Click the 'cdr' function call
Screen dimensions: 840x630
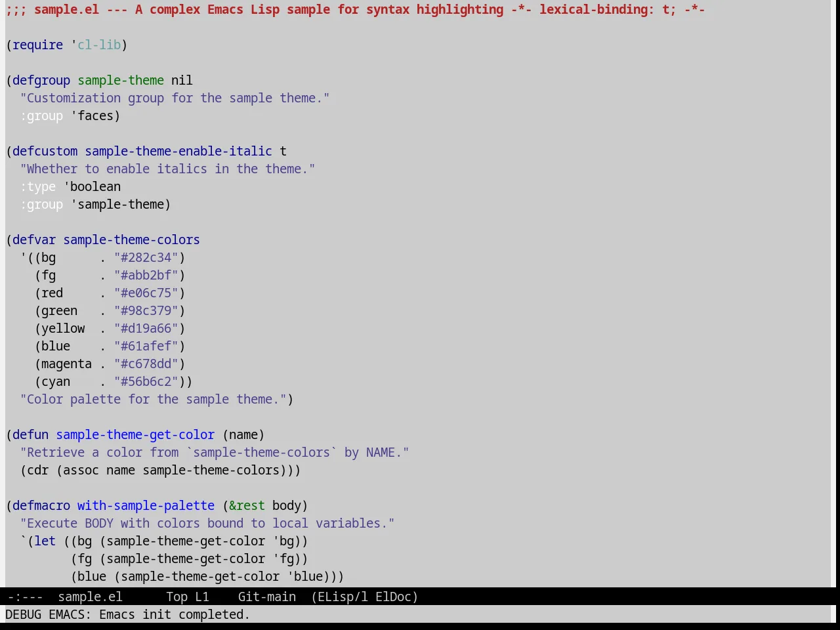(37, 470)
